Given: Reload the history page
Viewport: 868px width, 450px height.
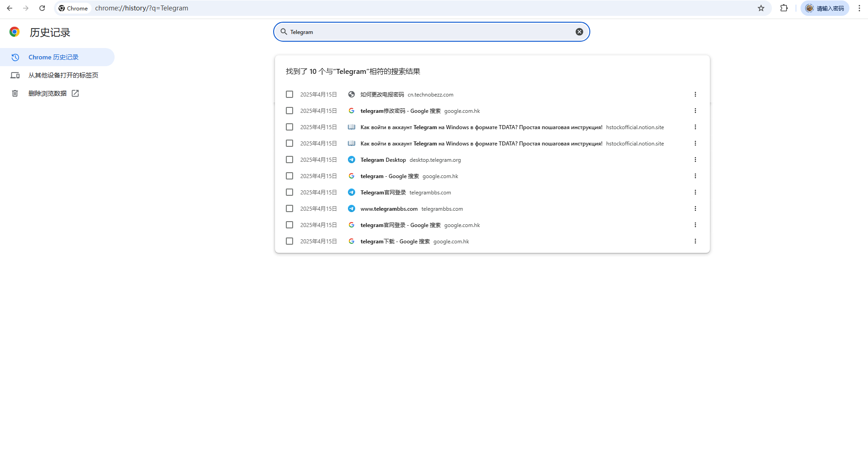Looking at the screenshot, I should (42, 8).
